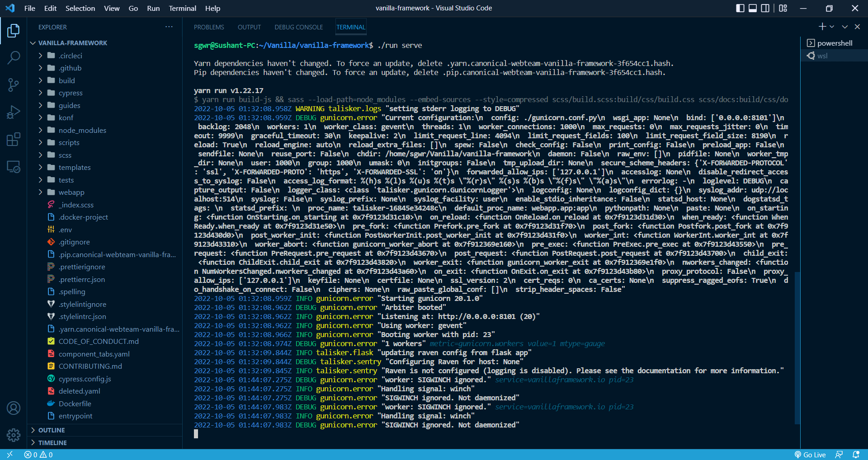Open the entrypoint file

tap(105, 416)
